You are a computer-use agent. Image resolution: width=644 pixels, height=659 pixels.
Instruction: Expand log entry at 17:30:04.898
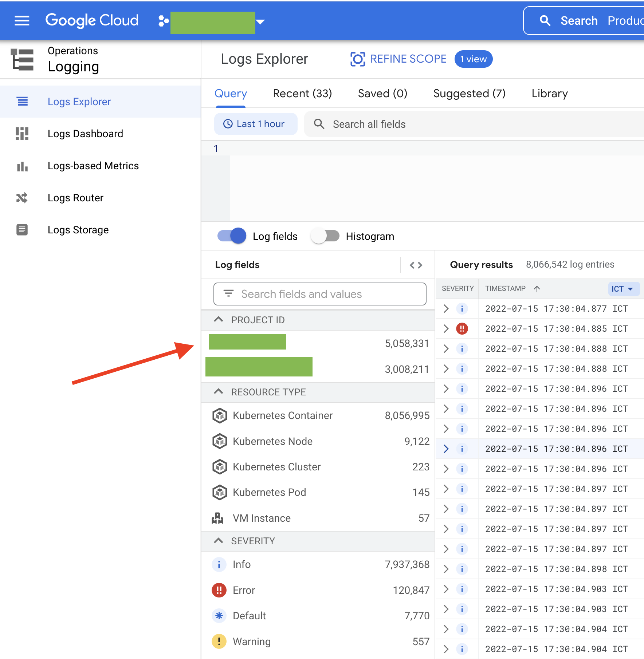[446, 569]
